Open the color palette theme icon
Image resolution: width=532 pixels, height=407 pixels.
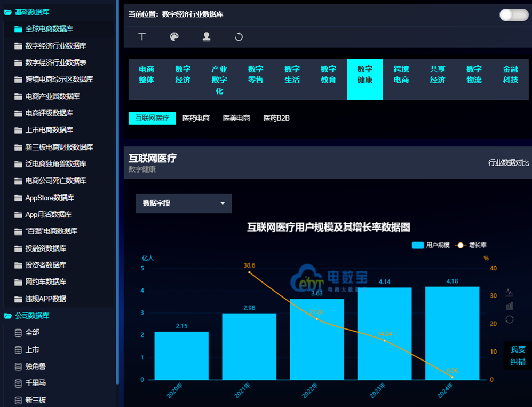174,37
